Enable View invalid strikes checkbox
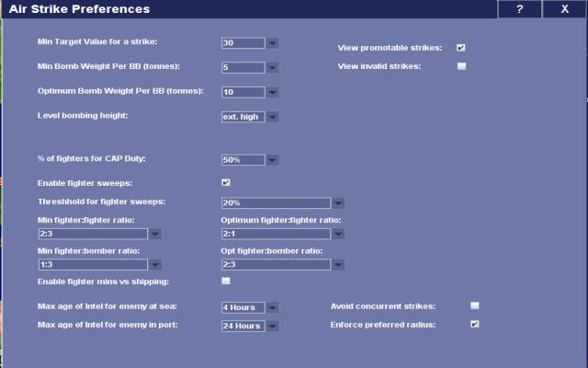Viewport: 588px width, 368px height. [x=461, y=66]
